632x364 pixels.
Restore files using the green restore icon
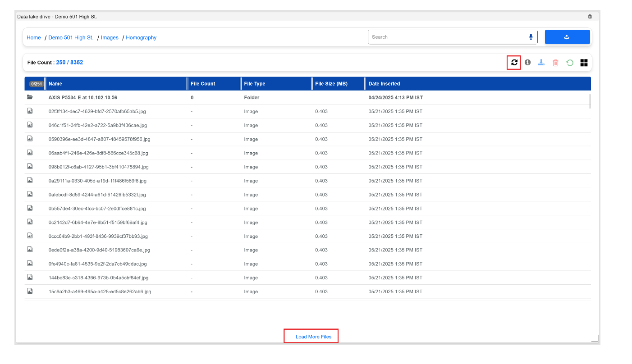569,63
